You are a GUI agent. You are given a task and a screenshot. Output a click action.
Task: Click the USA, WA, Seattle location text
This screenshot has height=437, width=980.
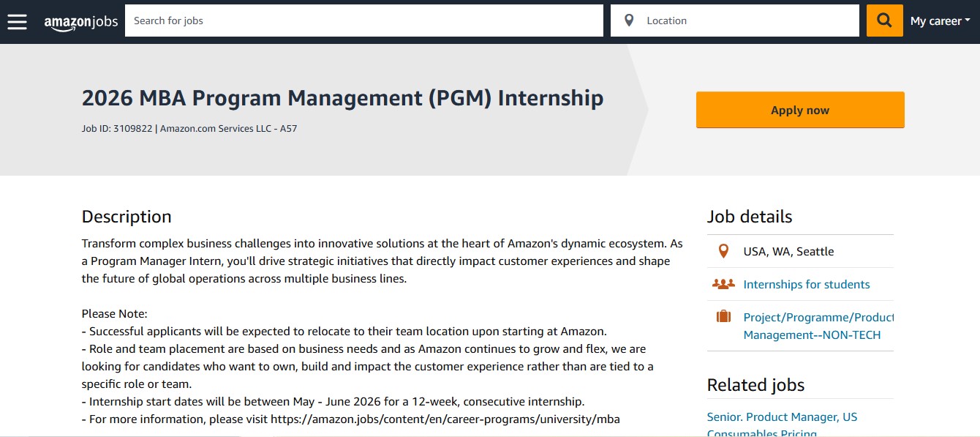point(788,251)
